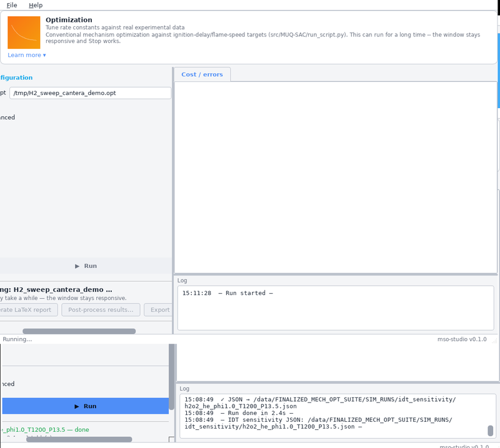The width and height of the screenshot is (500, 448).
Task: Open the Help menu
Action: (x=36, y=5)
